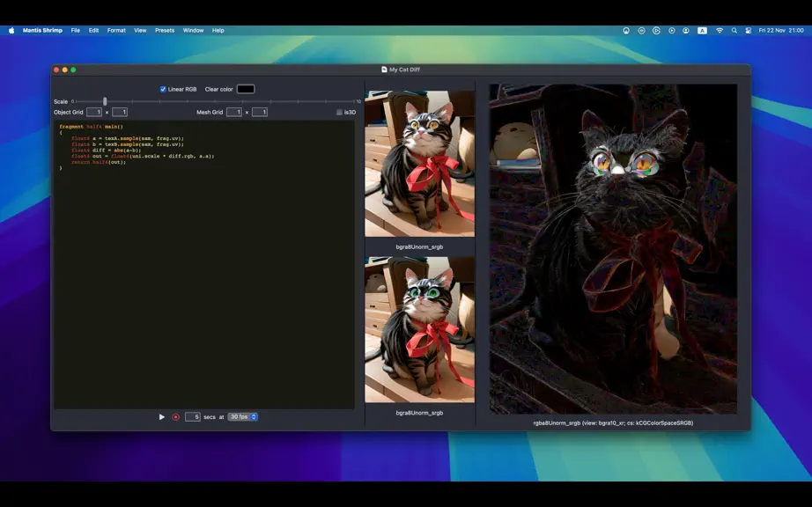Open the Apple menu
Screen dimensions: 812x507
pos(11,31)
